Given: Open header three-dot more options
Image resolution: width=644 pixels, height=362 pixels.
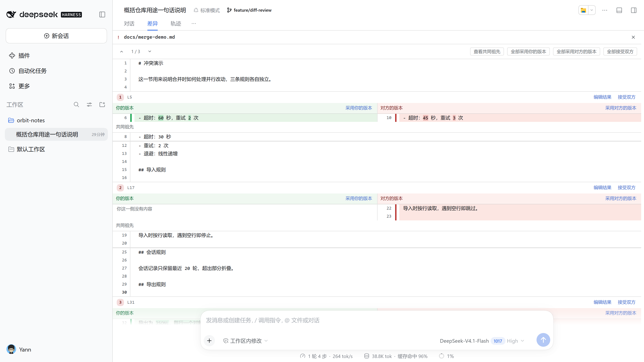Looking at the screenshot, I should click(x=605, y=10).
